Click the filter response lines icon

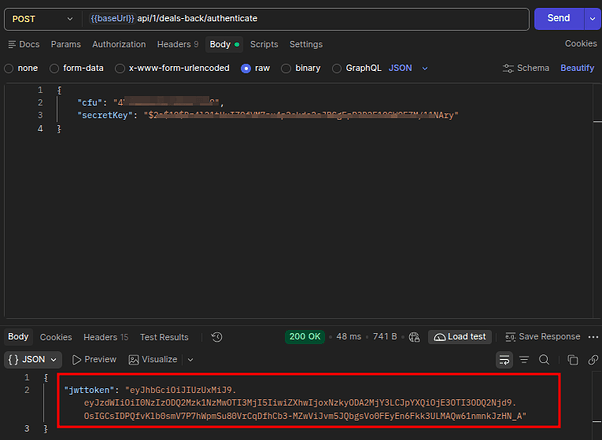pyautogui.click(x=524, y=360)
